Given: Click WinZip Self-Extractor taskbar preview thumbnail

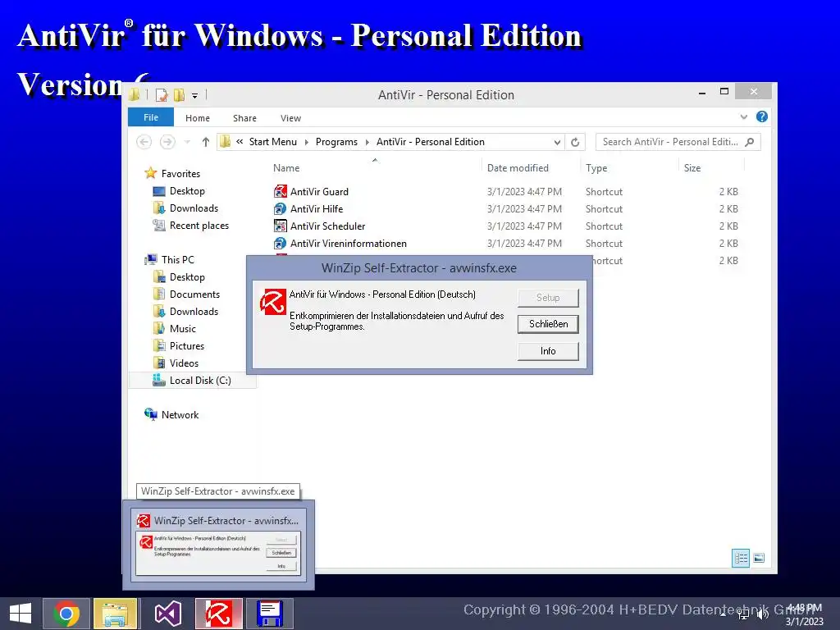Looking at the screenshot, I should (218, 546).
